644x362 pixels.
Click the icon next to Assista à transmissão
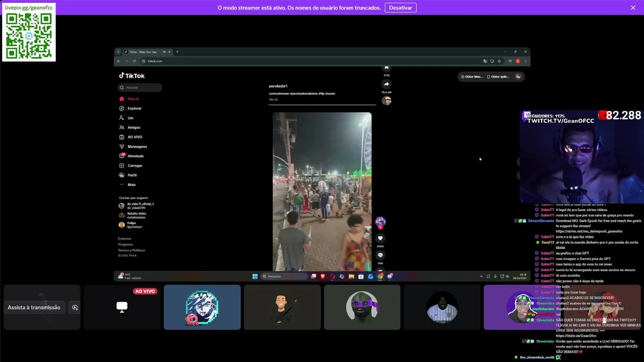75,307
